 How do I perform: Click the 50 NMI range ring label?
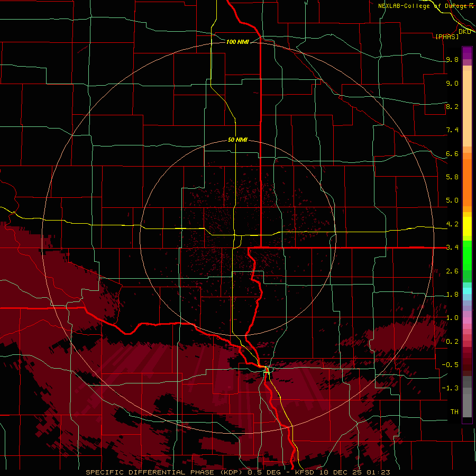[x=237, y=140]
